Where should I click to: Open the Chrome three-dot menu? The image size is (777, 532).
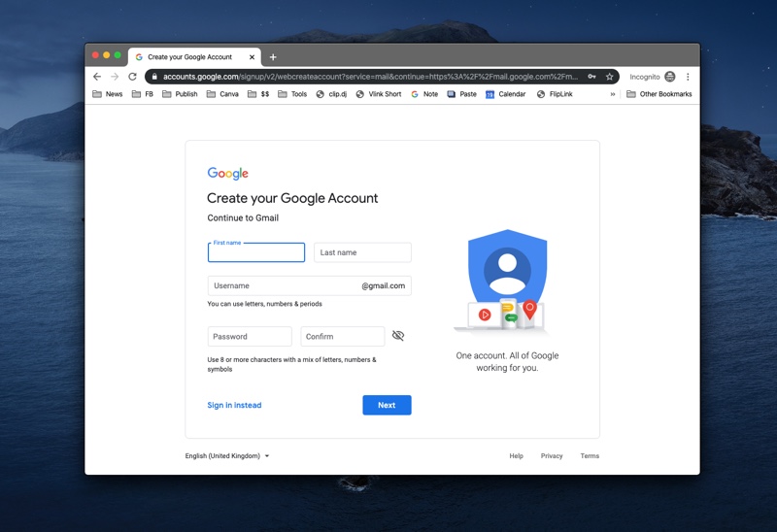[x=688, y=77]
